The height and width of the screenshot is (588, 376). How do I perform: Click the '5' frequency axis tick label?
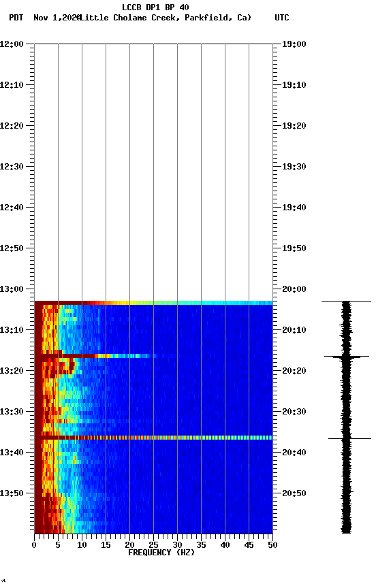pyautogui.click(x=58, y=545)
